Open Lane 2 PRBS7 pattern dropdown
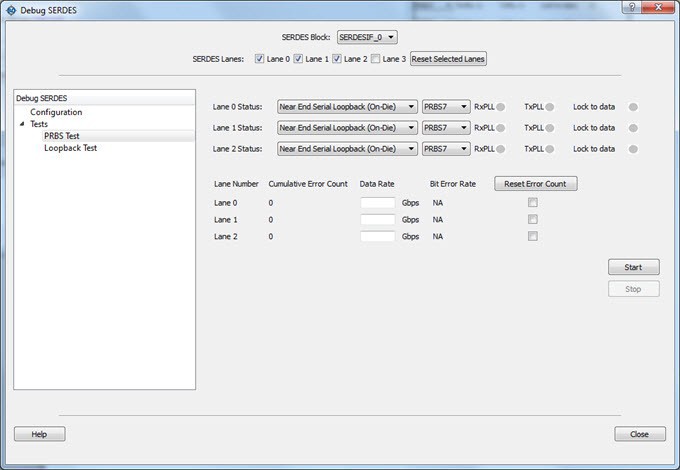 pyautogui.click(x=446, y=149)
